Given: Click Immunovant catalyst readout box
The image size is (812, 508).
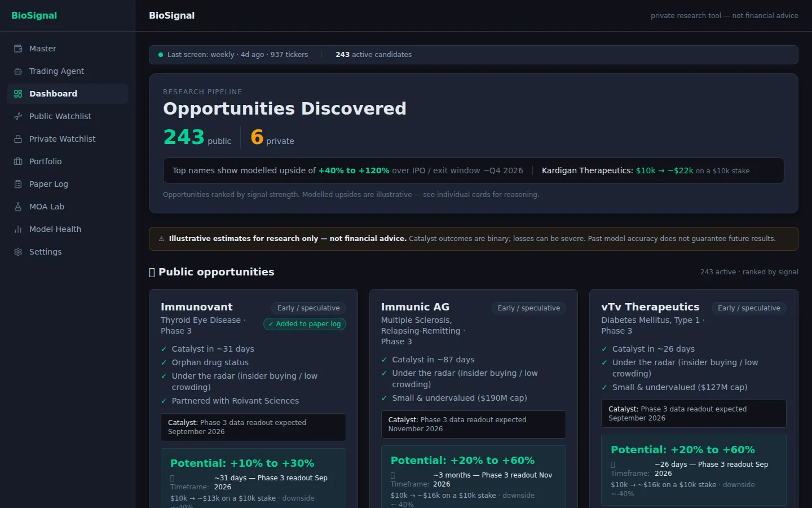Looking at the screenshot, I should pyautogui.click(x=253, y=427).
